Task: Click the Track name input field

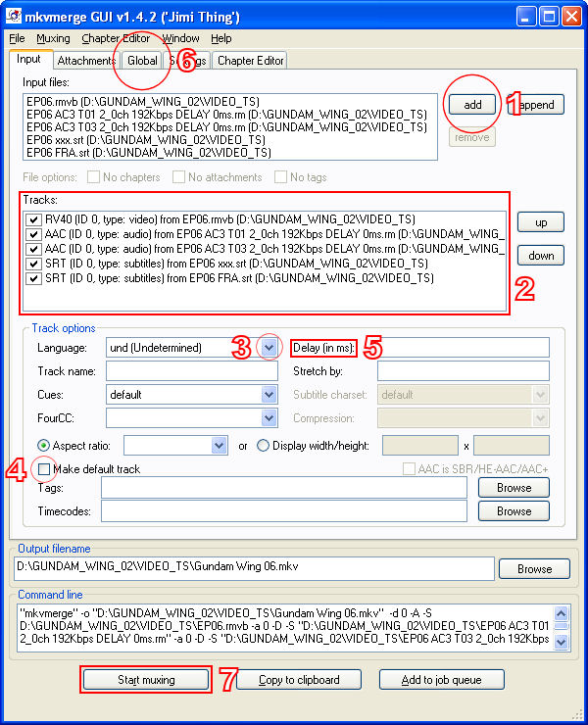Action: tap(192, 371)
